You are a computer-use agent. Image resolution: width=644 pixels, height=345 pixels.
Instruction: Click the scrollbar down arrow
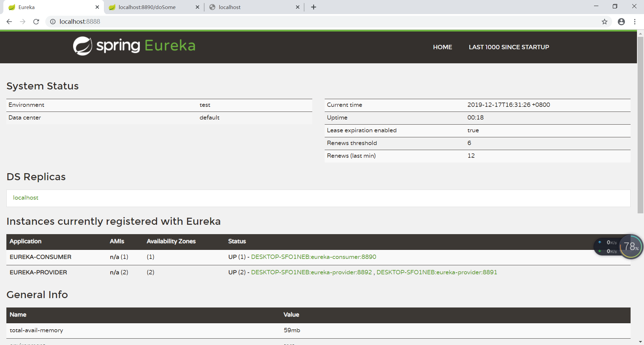pos(640,342)
